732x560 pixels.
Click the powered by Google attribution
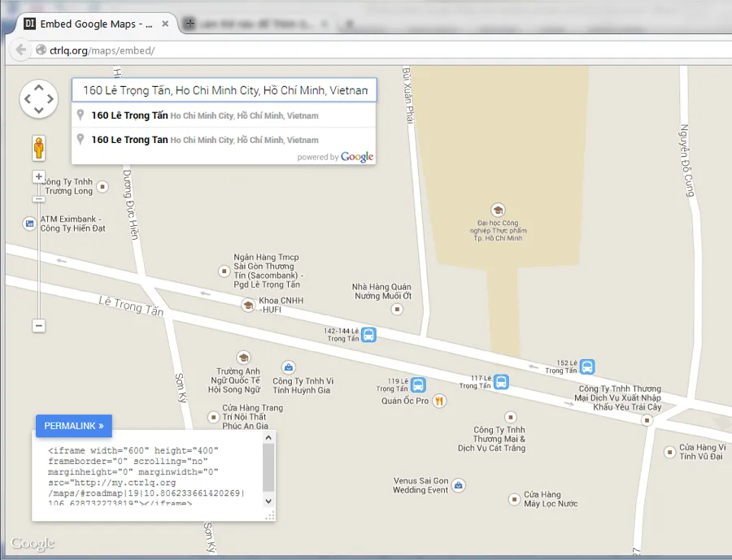336,157
